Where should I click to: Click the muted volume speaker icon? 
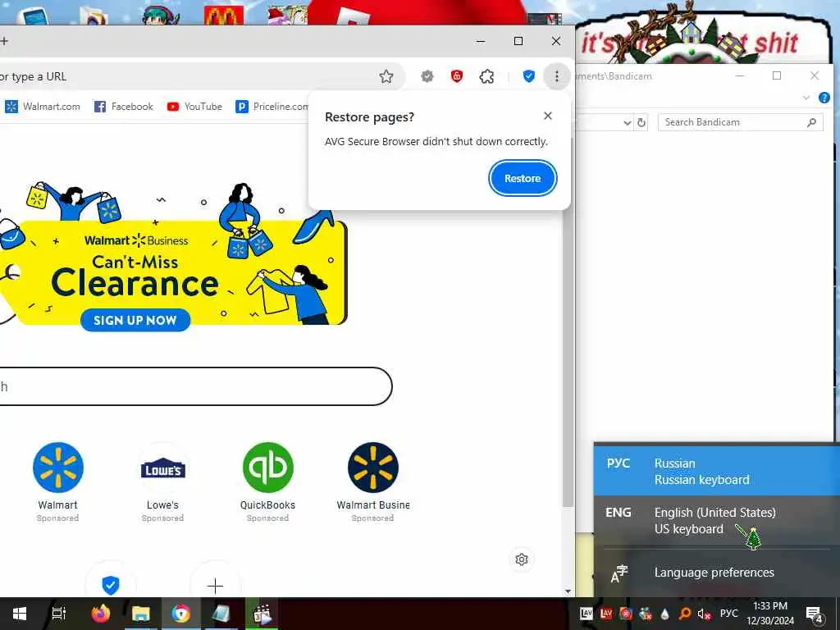704,614
